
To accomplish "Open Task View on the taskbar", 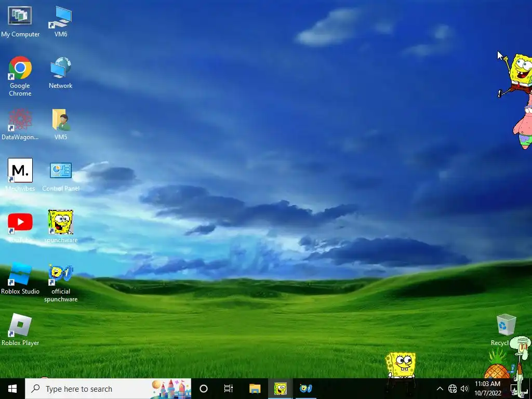I will click(x=229, y=389).
